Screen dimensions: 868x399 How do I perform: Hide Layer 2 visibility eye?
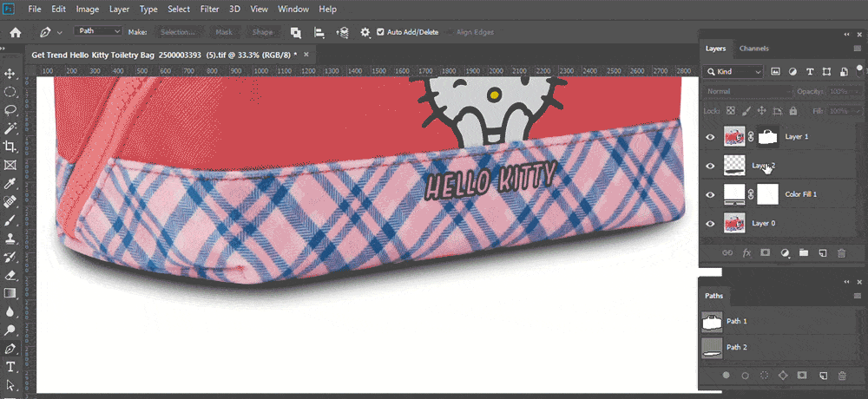(710, 166)
